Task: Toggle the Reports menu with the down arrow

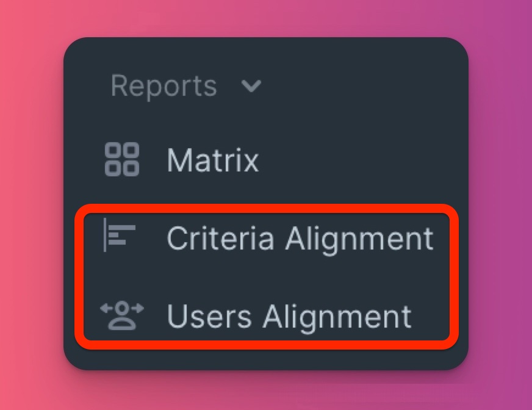Action: (251, 86)
